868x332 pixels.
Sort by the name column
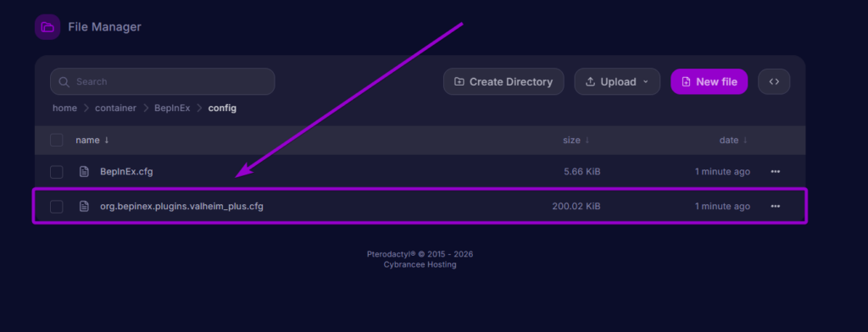[x=92, y=140]
